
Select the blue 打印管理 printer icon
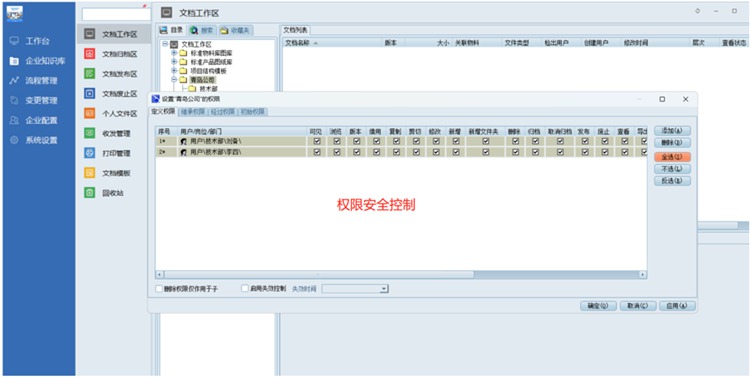pyautogui.click(x=89, y=153)
